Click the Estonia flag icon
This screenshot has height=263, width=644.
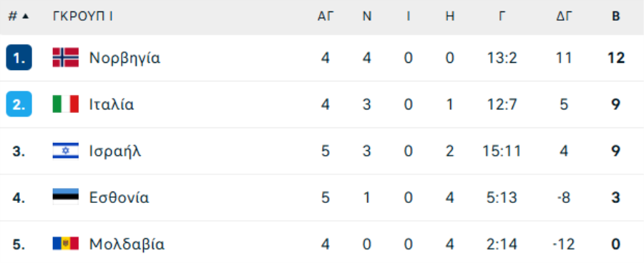click(x=66, y=197)
